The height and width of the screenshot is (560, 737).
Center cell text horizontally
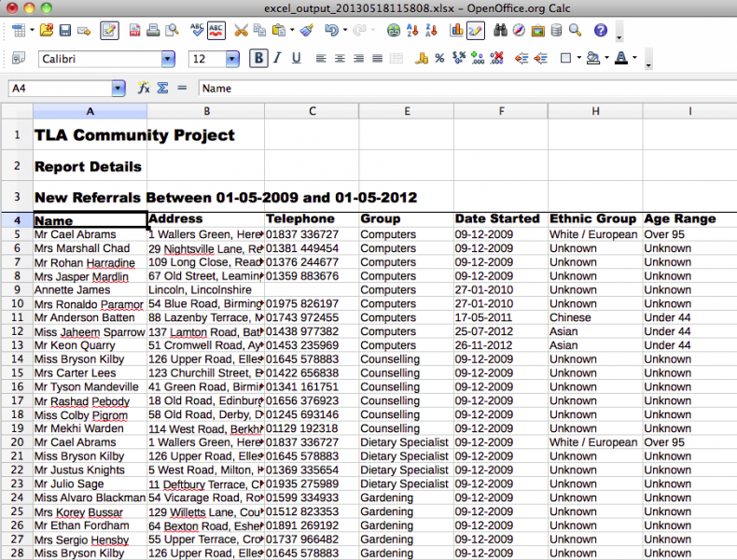pos(340,58)
